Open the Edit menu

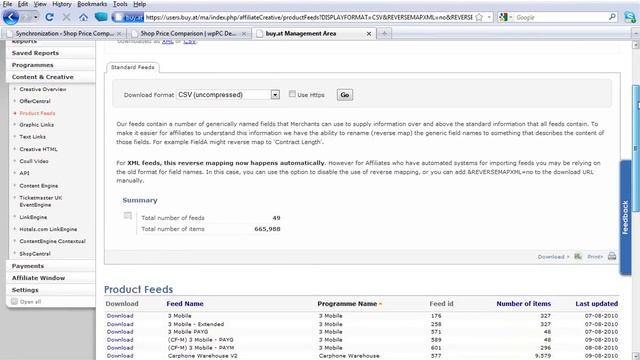(23, 4)
